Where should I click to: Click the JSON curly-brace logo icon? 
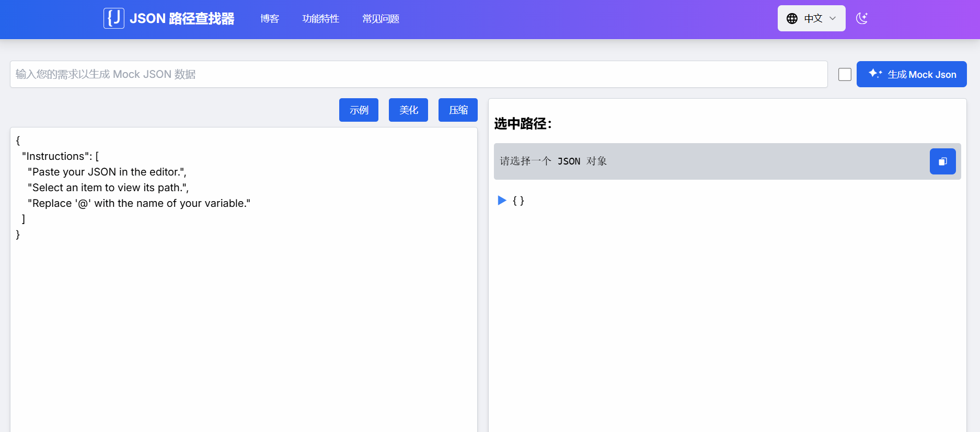pos(113,18)
